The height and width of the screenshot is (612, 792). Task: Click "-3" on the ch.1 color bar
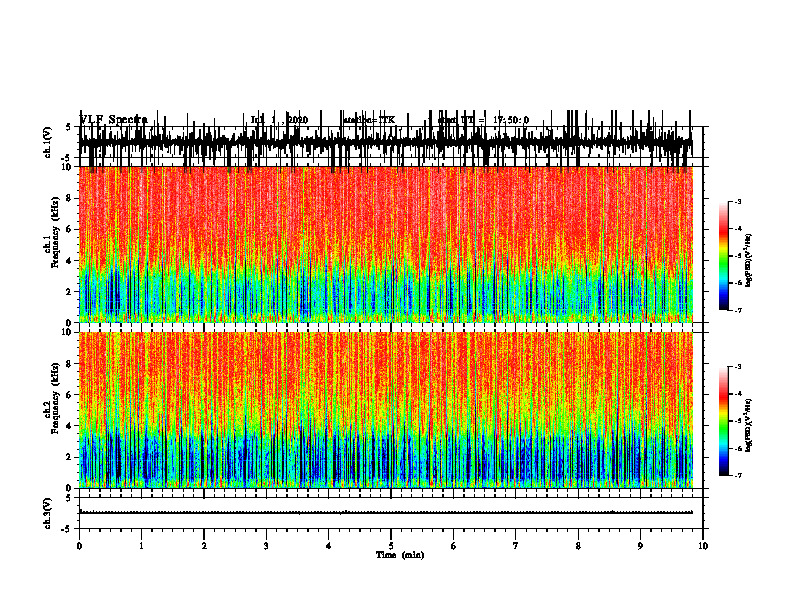point(738,201)
